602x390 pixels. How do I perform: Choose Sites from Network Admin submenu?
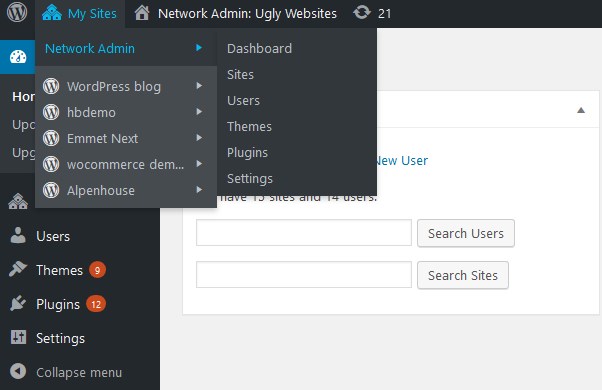240,74
